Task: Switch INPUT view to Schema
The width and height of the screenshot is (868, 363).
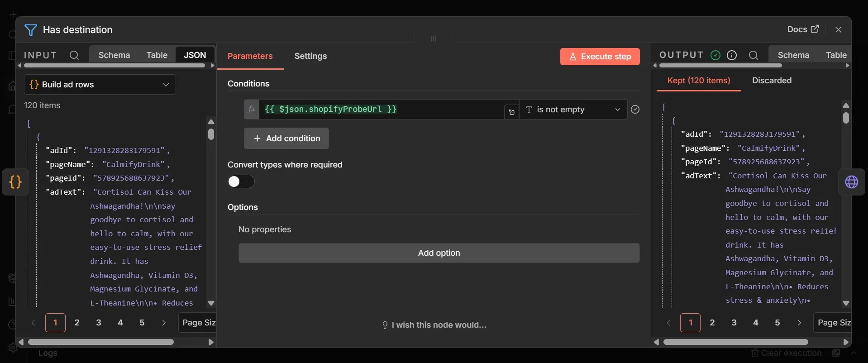Action: coord(114,55)
